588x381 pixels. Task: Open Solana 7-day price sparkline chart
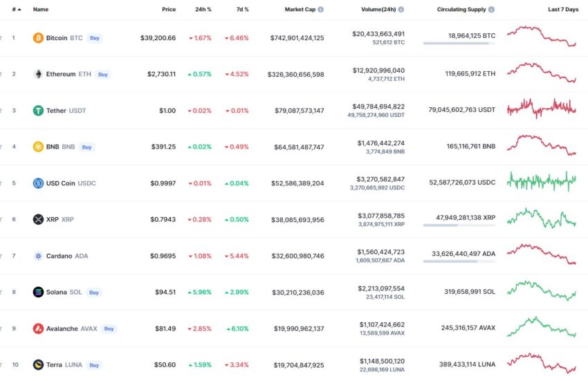tap(542, 290)
